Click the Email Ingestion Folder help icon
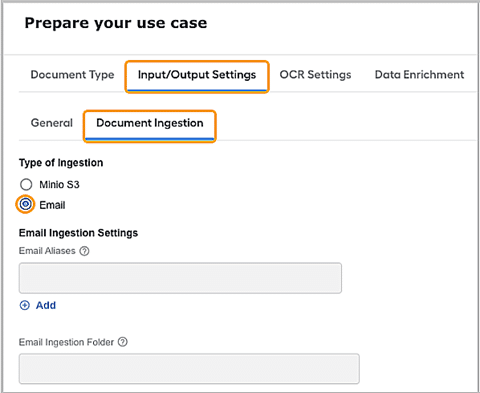Image resolution: width=480 pixels, height=393 pixels. (123, 342)
